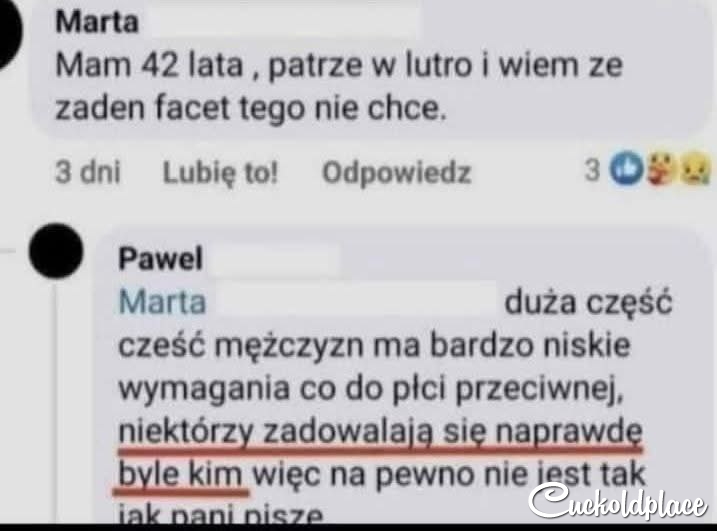
Task: Open the Pawel commenter name profile
Action: [x=160, y=259]
